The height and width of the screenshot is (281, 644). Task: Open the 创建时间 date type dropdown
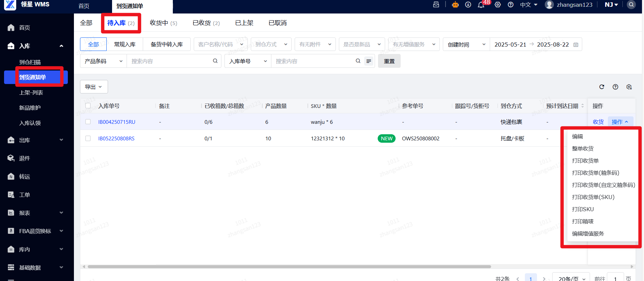point(466,44)
